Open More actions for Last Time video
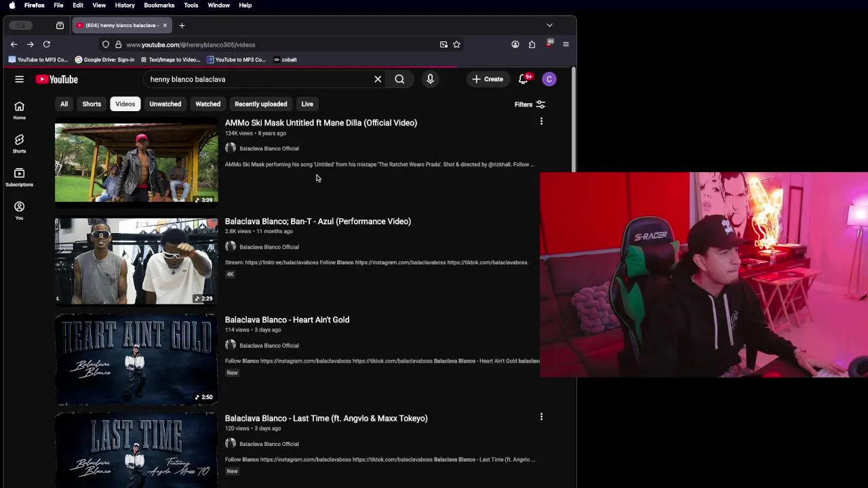This screenshot has width=868, height=488. [x=541, y=417]
